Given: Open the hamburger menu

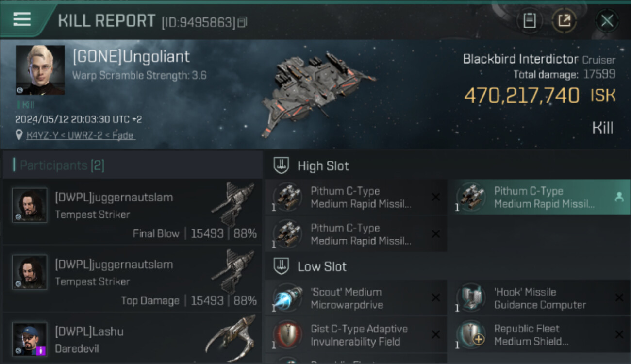Looking at the screenshot, I should tap(22, 19).
